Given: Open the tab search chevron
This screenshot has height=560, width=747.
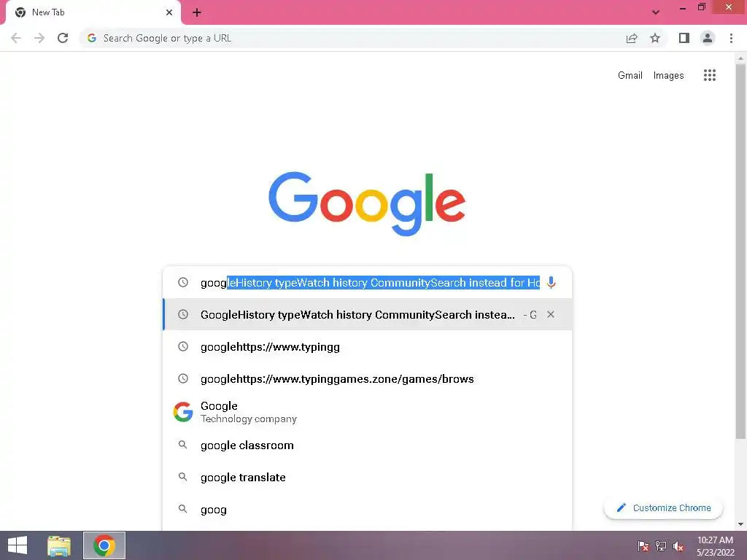Looking at the screenshot, I should click(x=656, y=12).
